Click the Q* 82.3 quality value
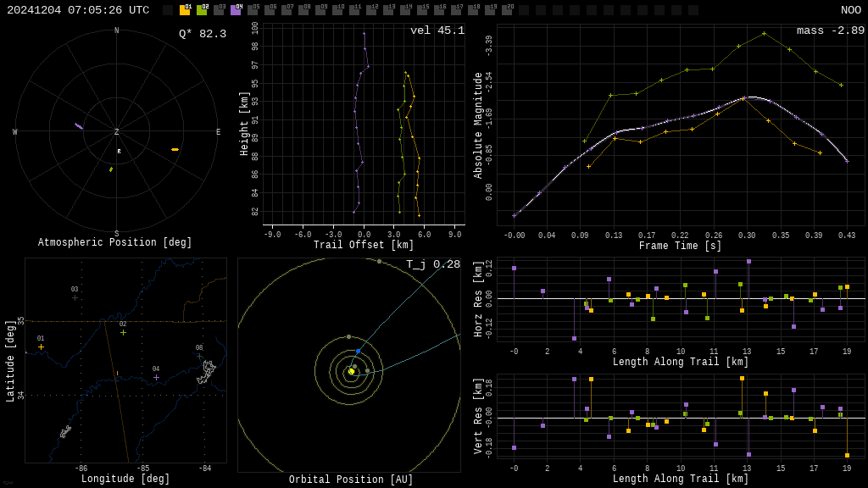 (x=202, y=34)
